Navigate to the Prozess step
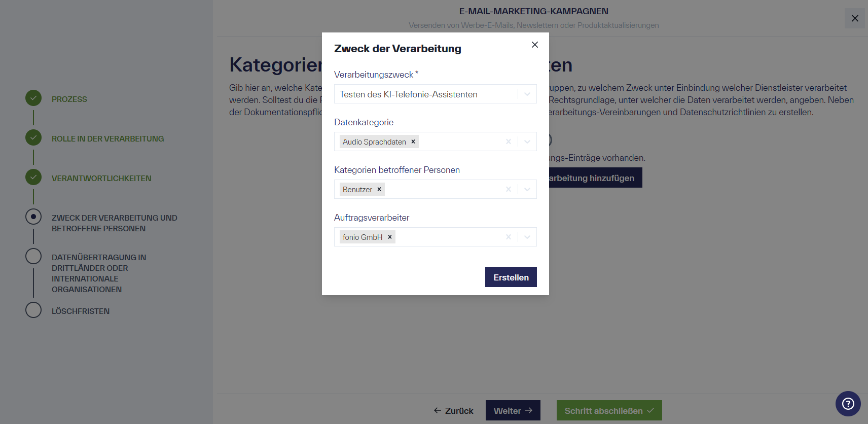Image resolution: width=868 pixels, height=424 pixels. (69, 98)
